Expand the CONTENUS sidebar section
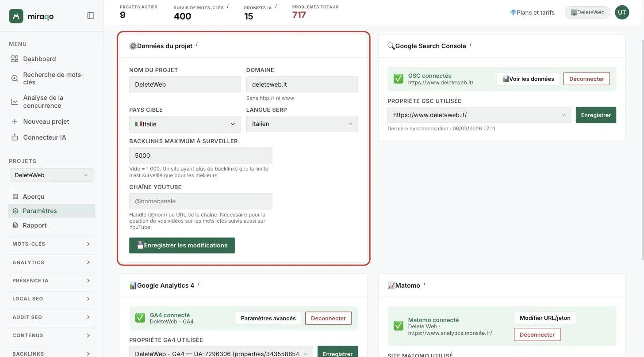Image resolution: width=644 pixels, height=357 pixels. (52, 335)
